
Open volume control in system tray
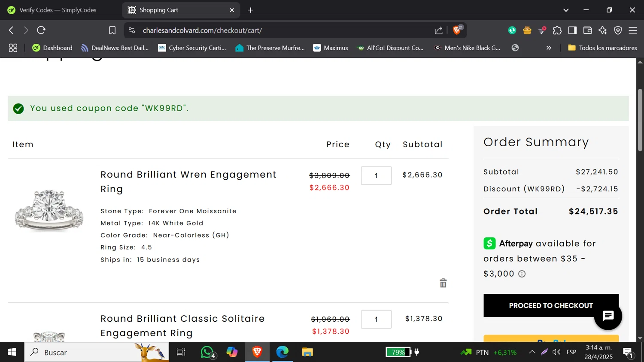556,352
